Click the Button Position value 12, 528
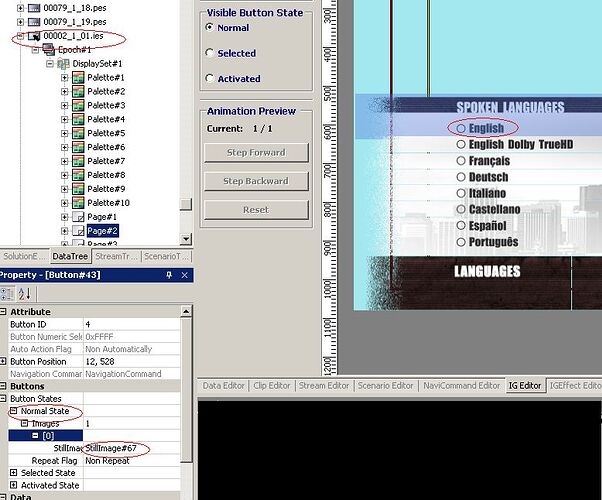The image size is (602, 500). [x=132, y=361]
